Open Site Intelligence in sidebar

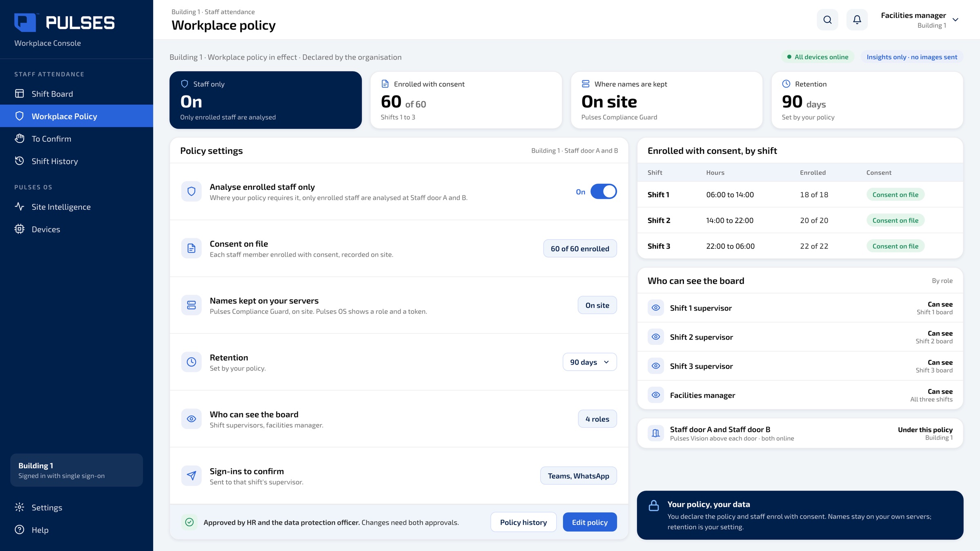(76, 207)
